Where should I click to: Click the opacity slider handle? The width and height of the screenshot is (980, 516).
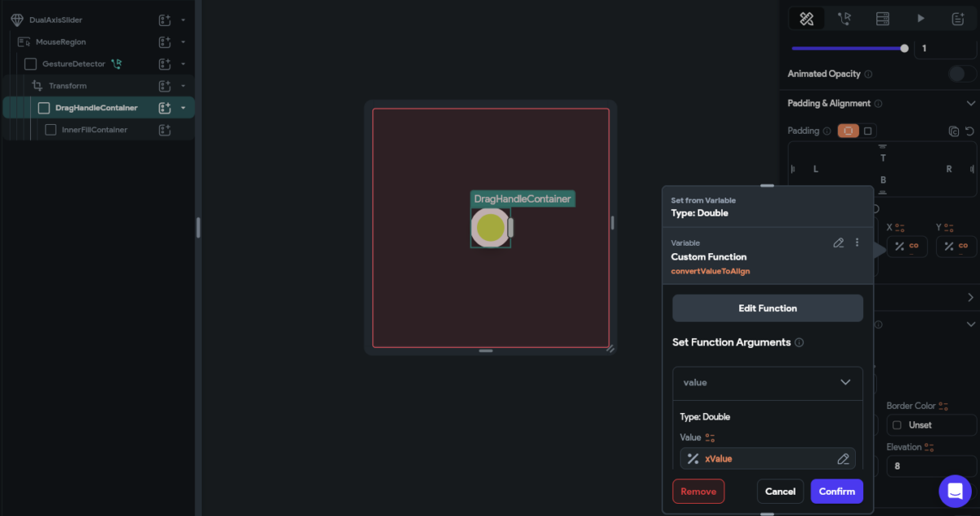[903, 48]
